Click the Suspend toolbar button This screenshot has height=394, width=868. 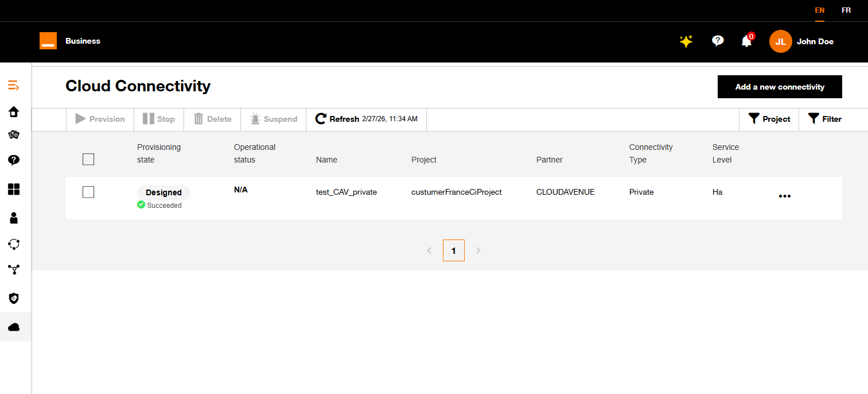coord(274,119)
